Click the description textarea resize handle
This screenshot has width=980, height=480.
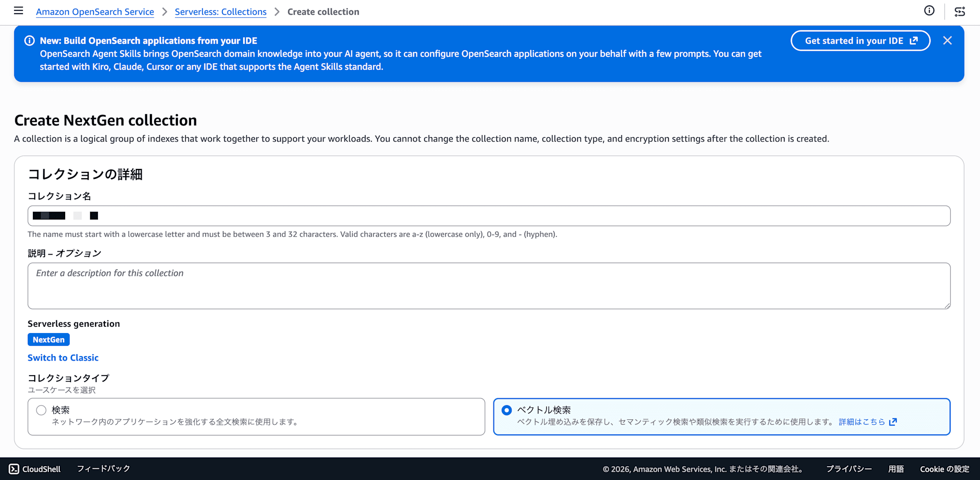pos(947,305)
